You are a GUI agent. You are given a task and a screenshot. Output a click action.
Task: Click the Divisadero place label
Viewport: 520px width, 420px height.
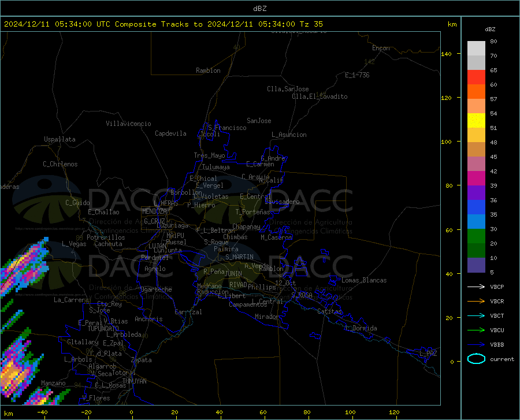[x=282, y=202]
